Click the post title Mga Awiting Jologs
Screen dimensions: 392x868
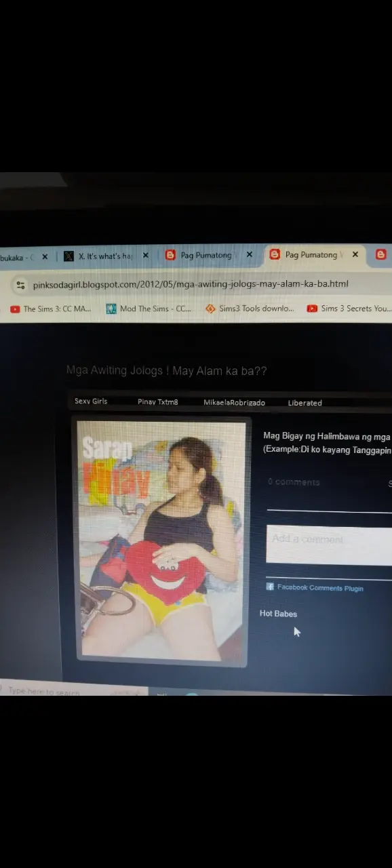pyautogui.click(x=166, y=371)
